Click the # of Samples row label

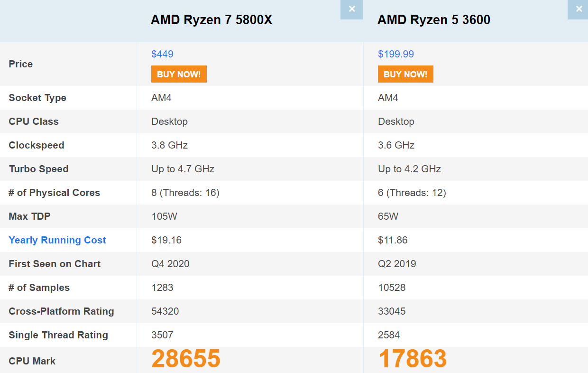(39, 288)
